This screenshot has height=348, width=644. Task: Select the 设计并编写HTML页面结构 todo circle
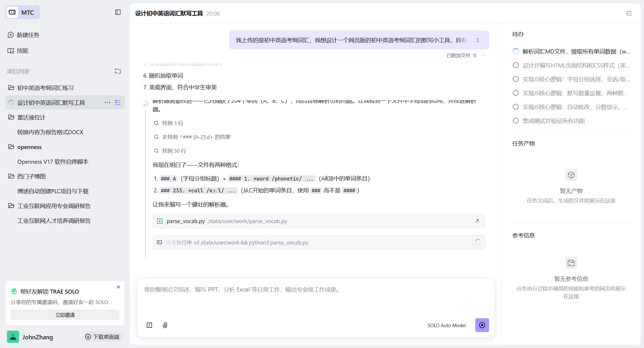tap(515, 65)
